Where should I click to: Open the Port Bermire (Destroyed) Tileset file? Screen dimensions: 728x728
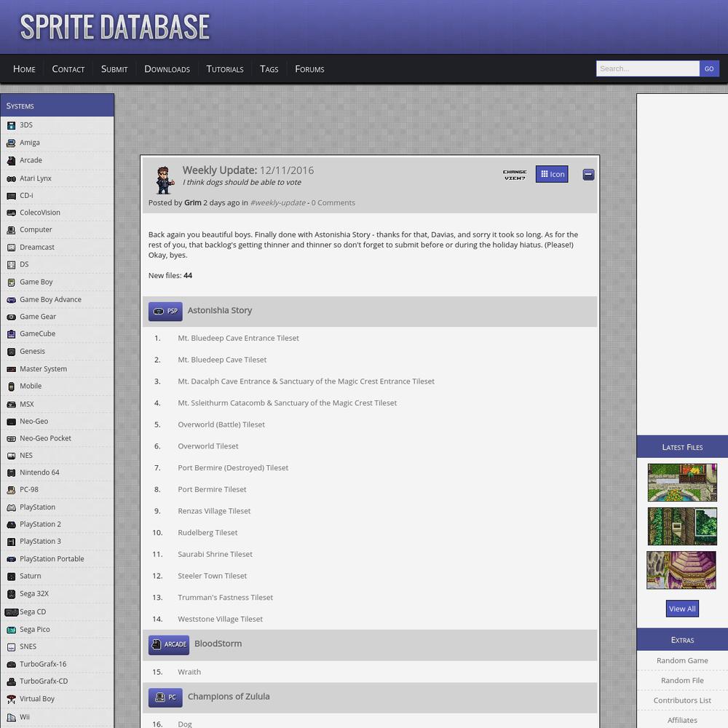pyautogui.click(x=233, y=467)
